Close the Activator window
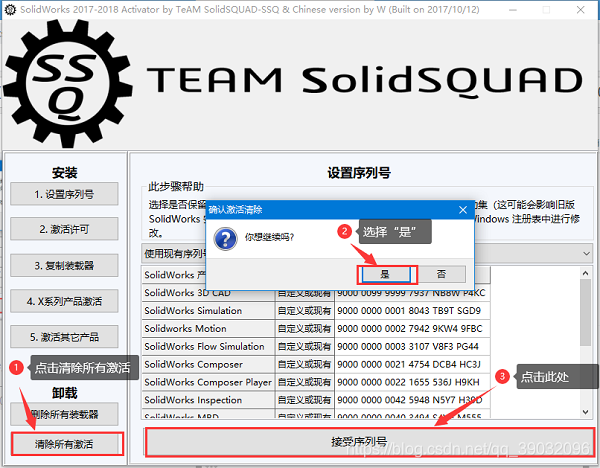Viewport: 600px width, 468px height. coord(580,10)
